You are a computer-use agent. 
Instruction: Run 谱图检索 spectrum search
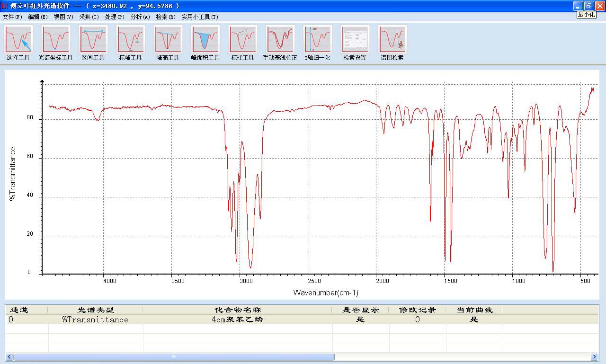click(x=392, y=40)
